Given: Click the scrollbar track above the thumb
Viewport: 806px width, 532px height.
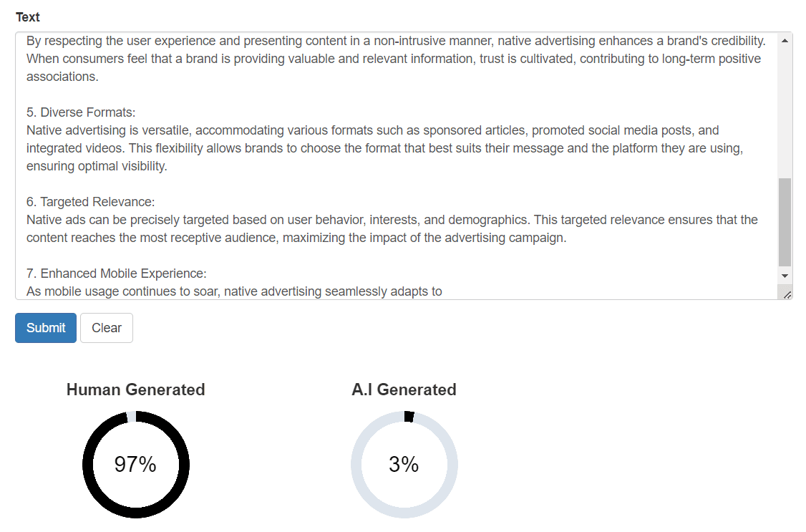Looking at the screenshot, I should click(x=785, y=107).
